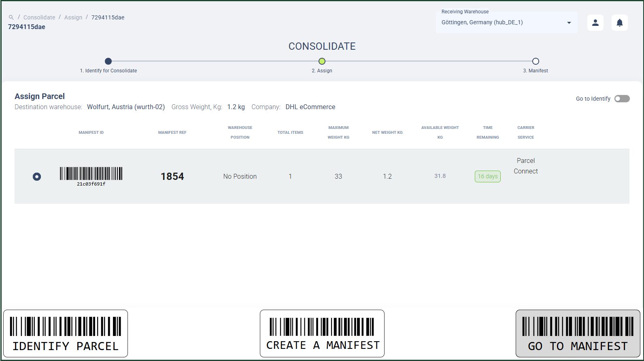
Task: Click the Manifest ID column header
Action: 91,133
